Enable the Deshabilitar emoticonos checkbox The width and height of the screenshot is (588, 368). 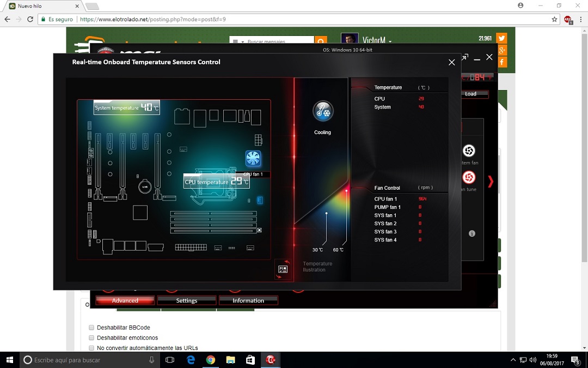[x=91, y=337]
